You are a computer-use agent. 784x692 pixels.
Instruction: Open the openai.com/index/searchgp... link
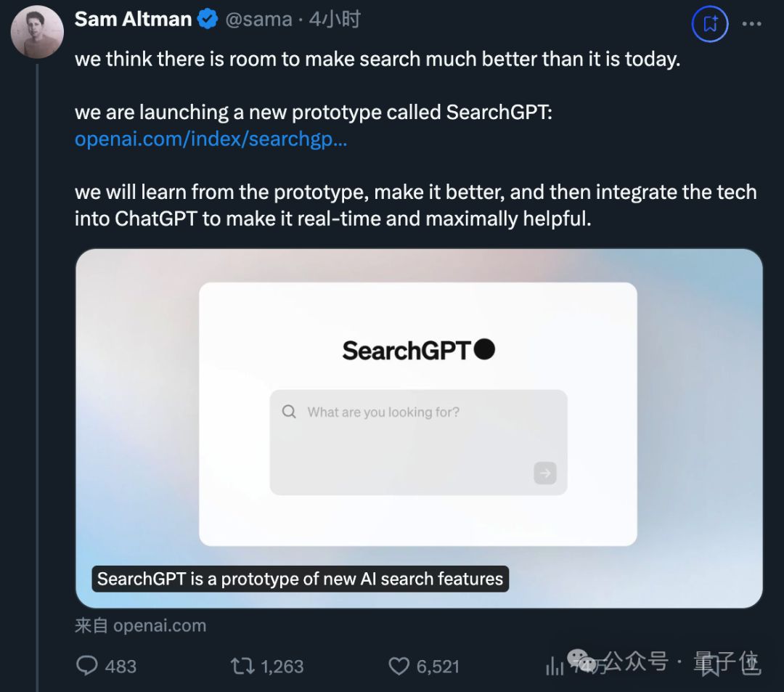211,139
